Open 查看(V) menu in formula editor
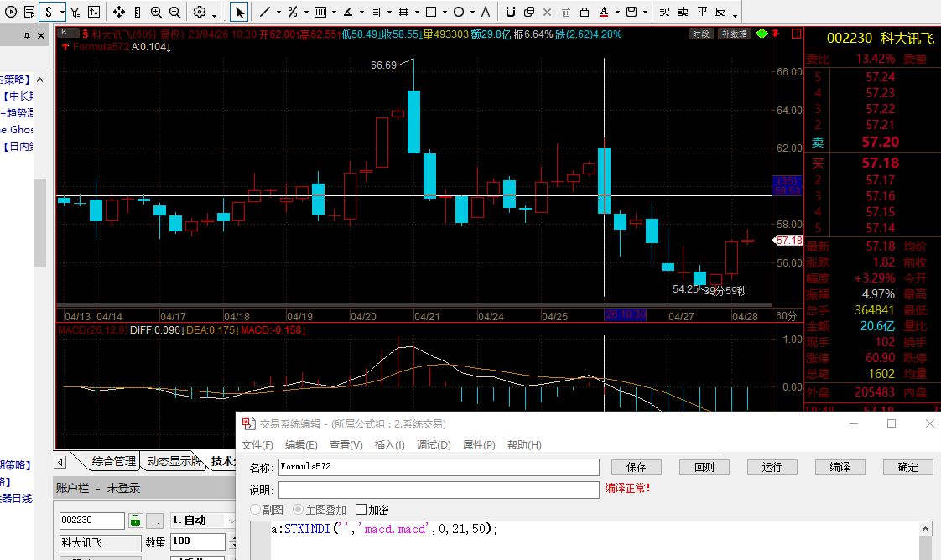This screenshot has height=560, width=941. tap(346, 445)
